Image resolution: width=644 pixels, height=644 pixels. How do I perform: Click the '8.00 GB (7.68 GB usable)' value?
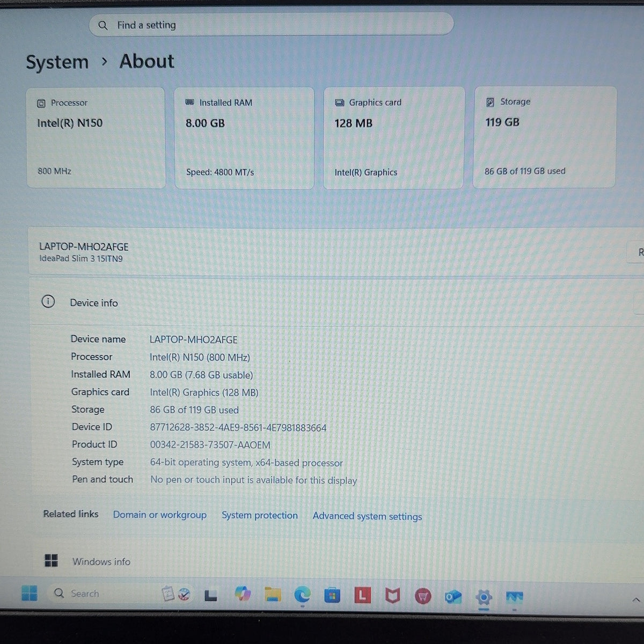point(201,375)
